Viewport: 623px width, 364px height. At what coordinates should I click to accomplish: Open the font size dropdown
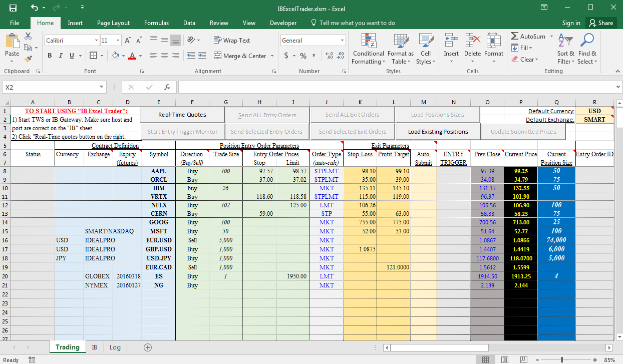(x=117, y=40)
